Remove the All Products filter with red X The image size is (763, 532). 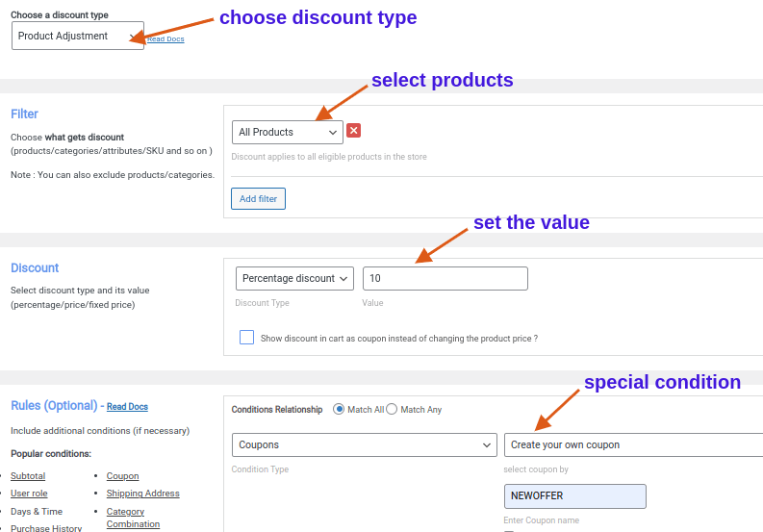353,131
